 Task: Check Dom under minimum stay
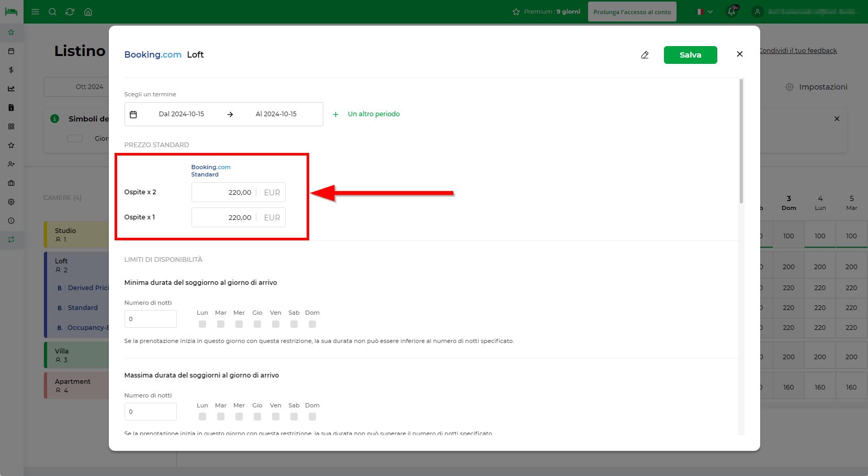coord(312,324)
